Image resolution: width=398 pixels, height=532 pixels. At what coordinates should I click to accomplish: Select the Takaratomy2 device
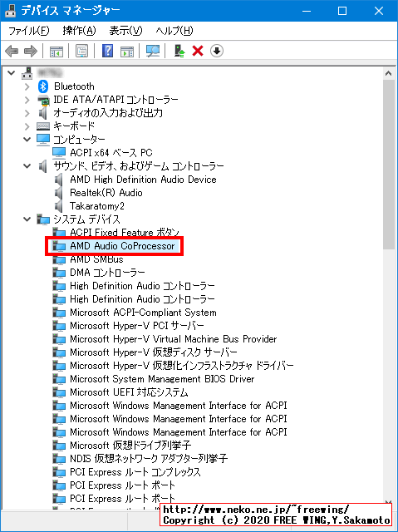click(x=97, y=206)
